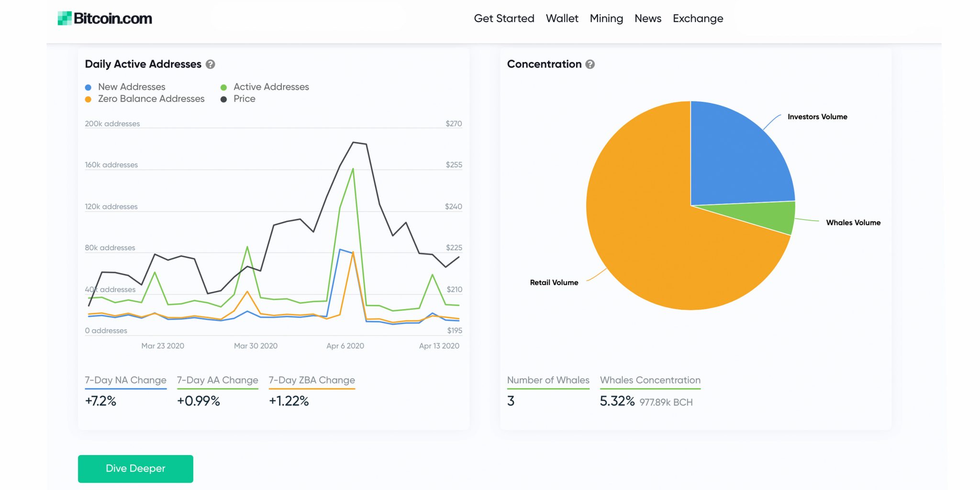
Task: Open help icon beside Daily Active Addresses
Action: point(210,64)
